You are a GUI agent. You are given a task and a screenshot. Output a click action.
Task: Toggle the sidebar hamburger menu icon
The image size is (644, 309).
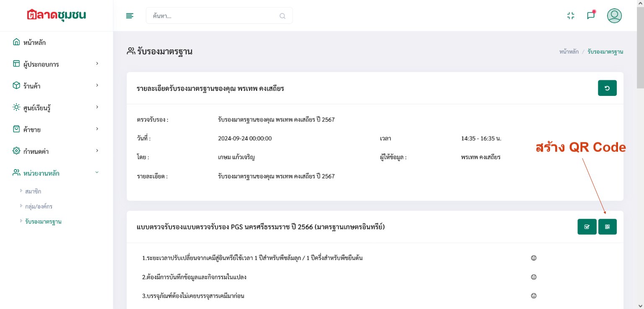tap(130, 16)
